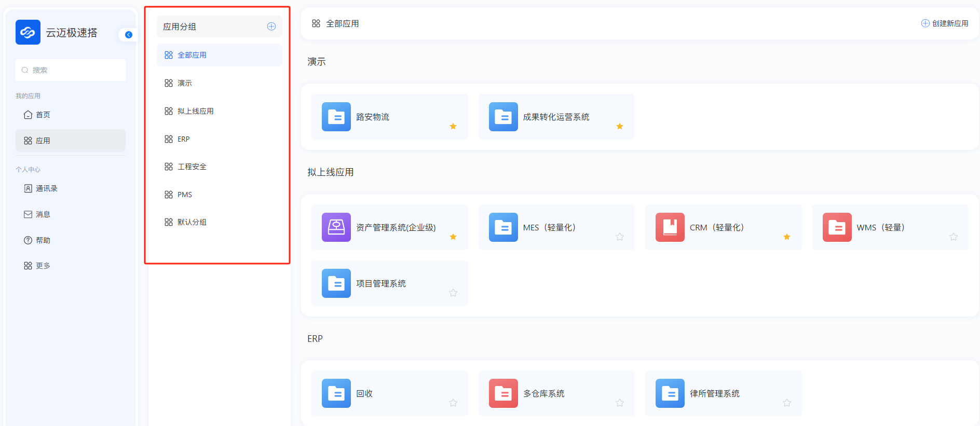Click the 云迈极速搭 logo icon
980x426 pixels.
[x=28, y=32]
